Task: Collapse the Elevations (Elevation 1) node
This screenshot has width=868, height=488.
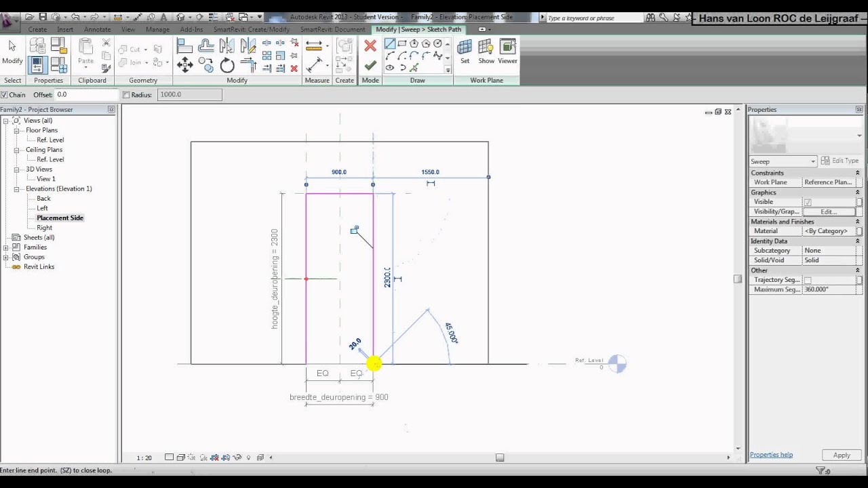Action: tap(17, 189)
